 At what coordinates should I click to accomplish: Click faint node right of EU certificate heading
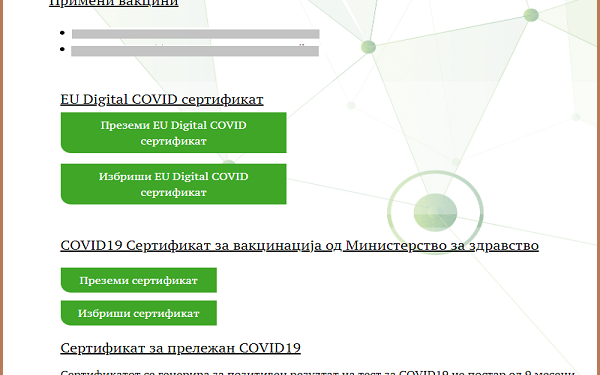pos(351,105)
